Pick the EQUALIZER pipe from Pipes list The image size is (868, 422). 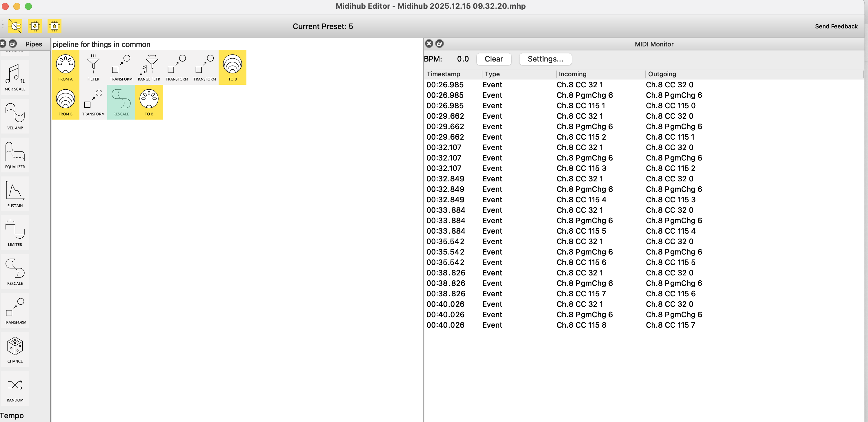[x=15, y=155]
